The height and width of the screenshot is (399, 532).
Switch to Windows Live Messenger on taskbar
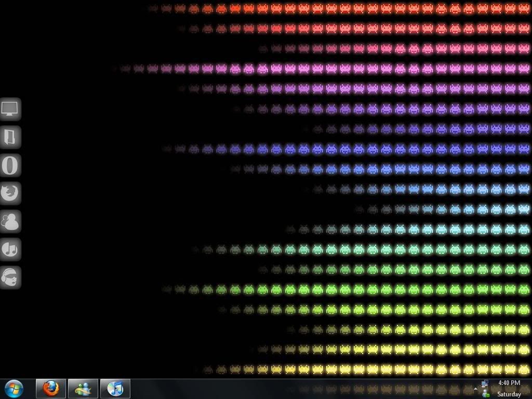click(x=83, y=388)
